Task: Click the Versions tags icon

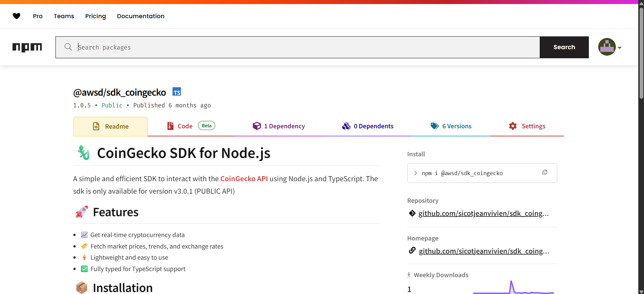Action: tap(435, 126)
